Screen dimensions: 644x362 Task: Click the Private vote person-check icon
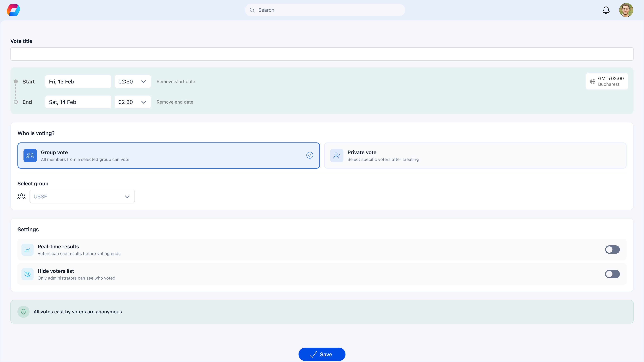pyautogui.click(x=336, y=155)
